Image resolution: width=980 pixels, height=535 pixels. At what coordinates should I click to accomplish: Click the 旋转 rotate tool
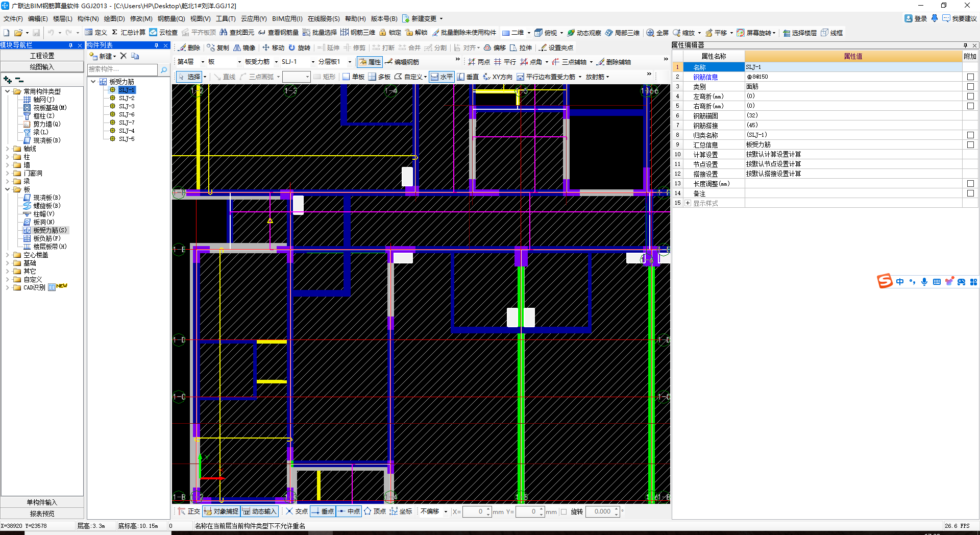[x=299, y=47]
